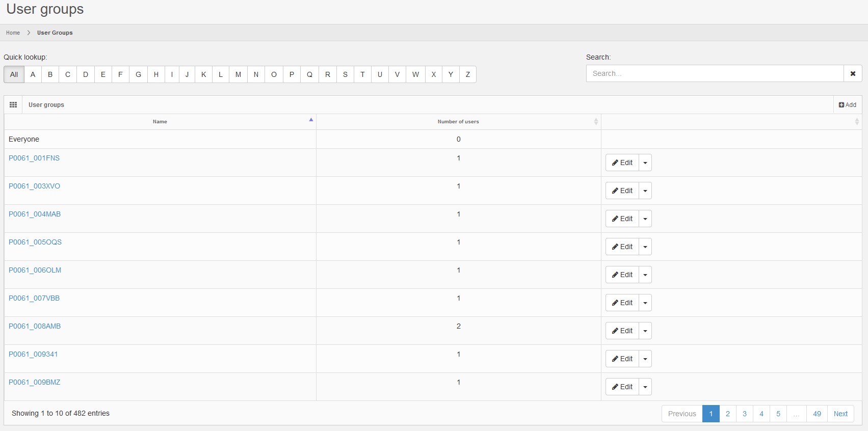Open the actions dropdown for P0061_009BMZ
868x431 pixels.
click(x=645, y=387)
